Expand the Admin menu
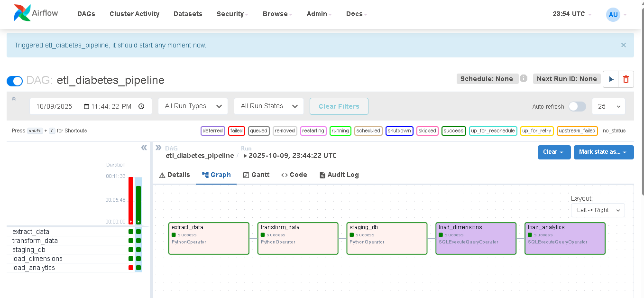 point(319,14)
